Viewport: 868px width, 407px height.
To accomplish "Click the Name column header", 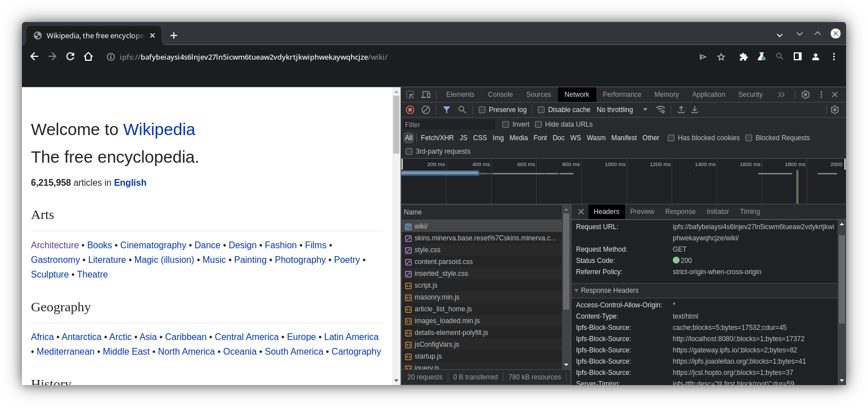I will [x=482, y=212].
